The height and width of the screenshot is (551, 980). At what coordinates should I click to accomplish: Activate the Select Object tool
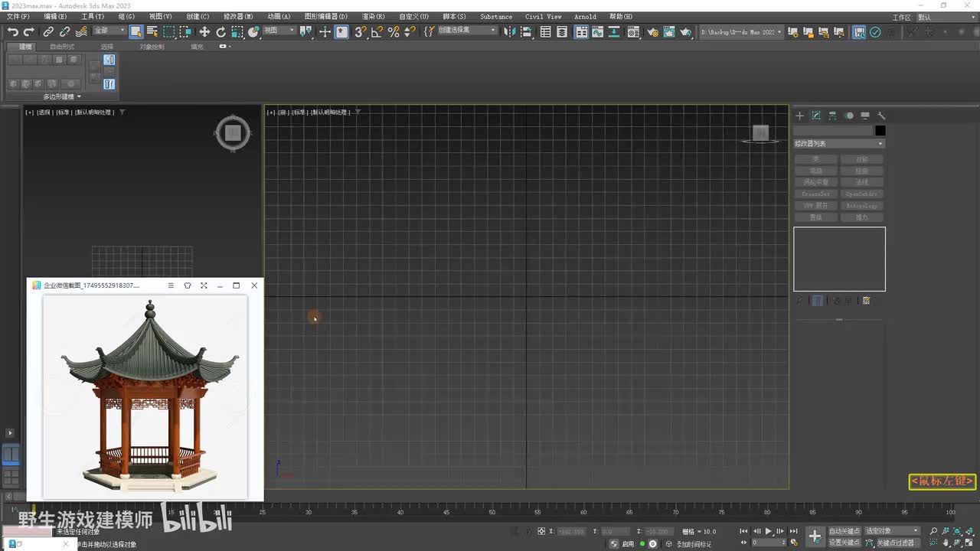(x=136, y=31)
